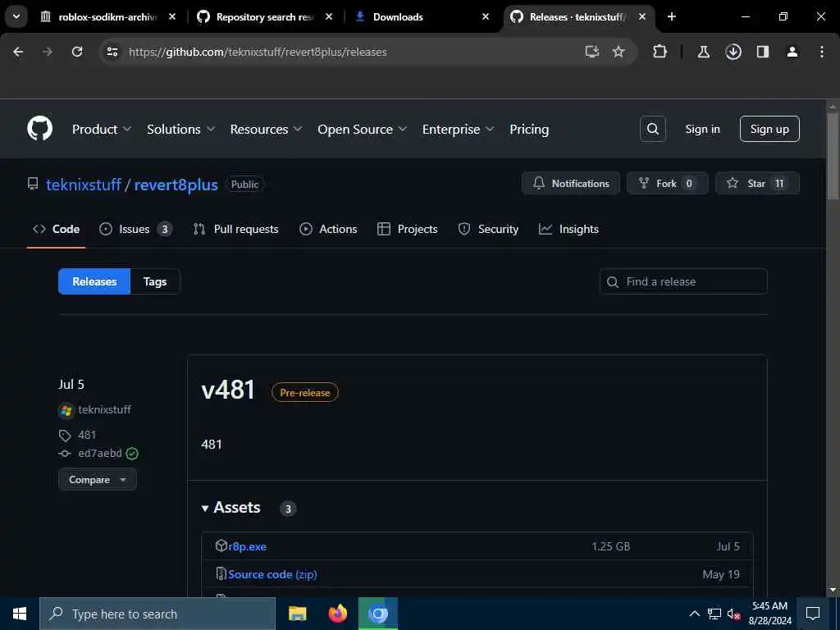Click the Chrome Labs flask icon

pyautogui.click(x=703, y=52)
